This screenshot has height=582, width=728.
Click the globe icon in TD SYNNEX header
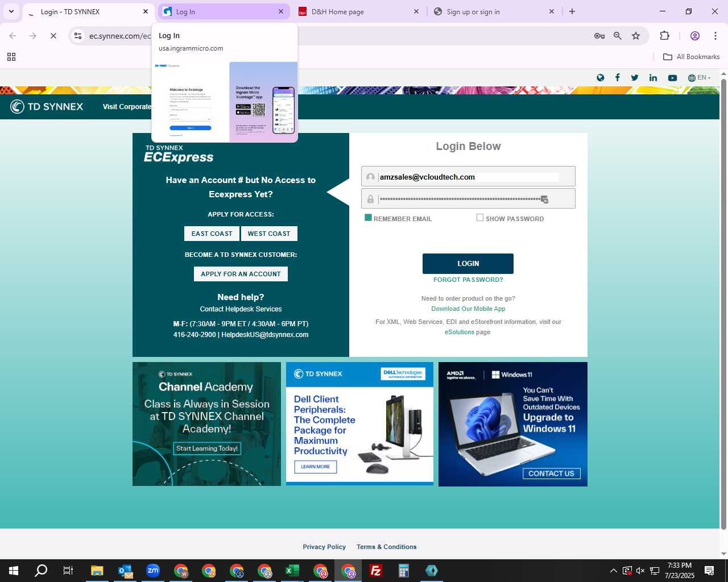coord(600,78)
